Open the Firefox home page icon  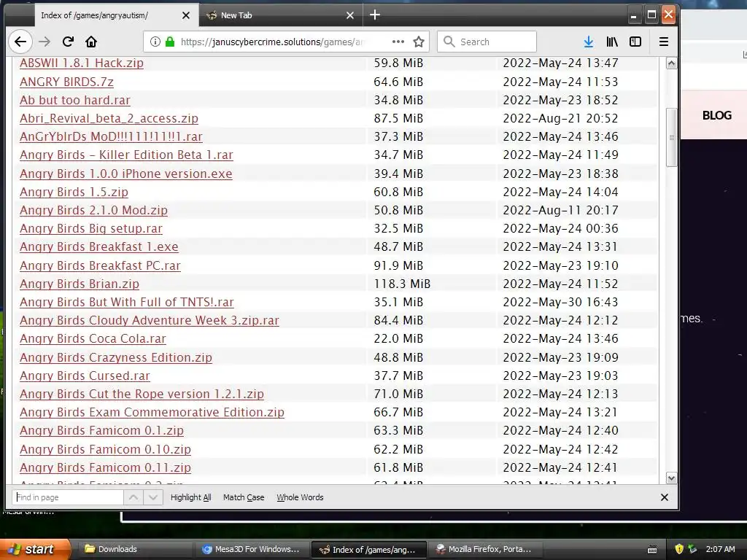coord(91,42)
